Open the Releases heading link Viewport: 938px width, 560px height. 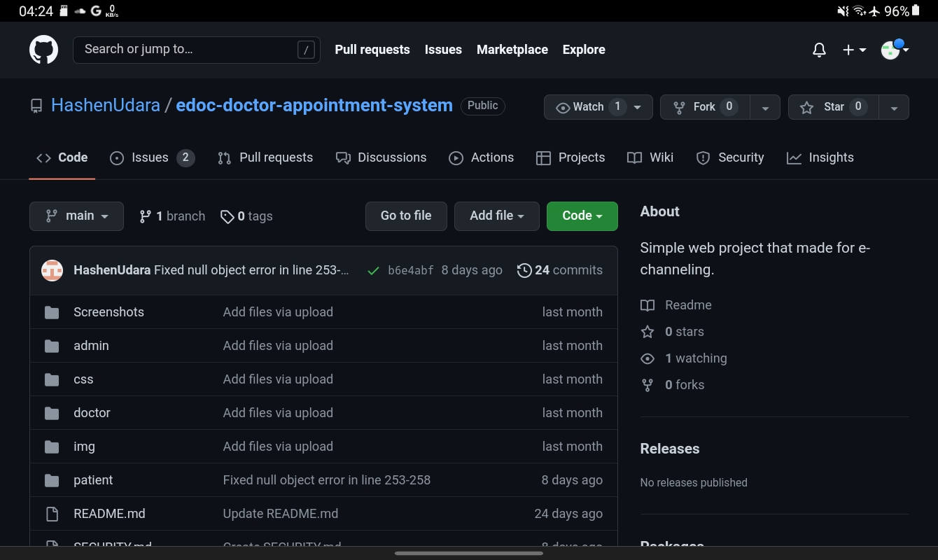tap(670, 449)
